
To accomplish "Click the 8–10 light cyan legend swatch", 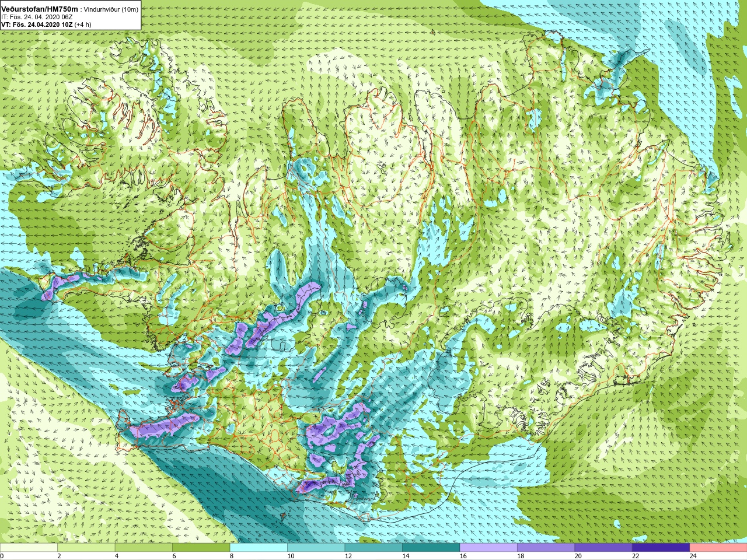I will pyautogui.click(x=259, y=548).
